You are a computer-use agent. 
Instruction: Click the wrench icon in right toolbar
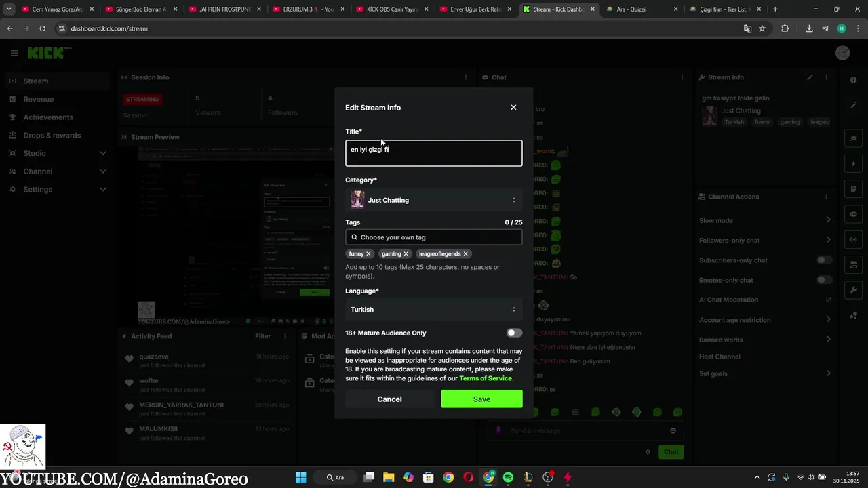[x=853, y=290]
